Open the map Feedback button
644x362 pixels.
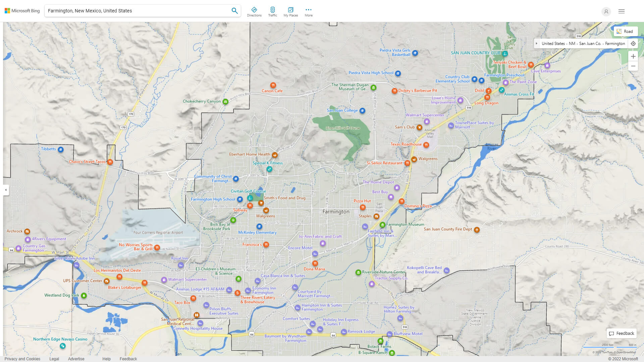[x=622, y=333]
